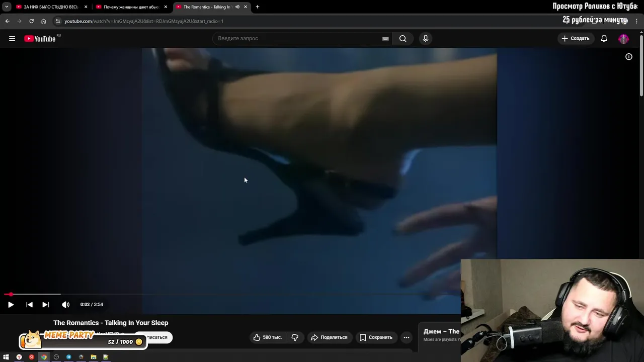Image resolution: width=644 pixels, height=362 pixels.
Task: Click the video title The Romantics - Talking In Your Sleep
Action: click(111, 323)
